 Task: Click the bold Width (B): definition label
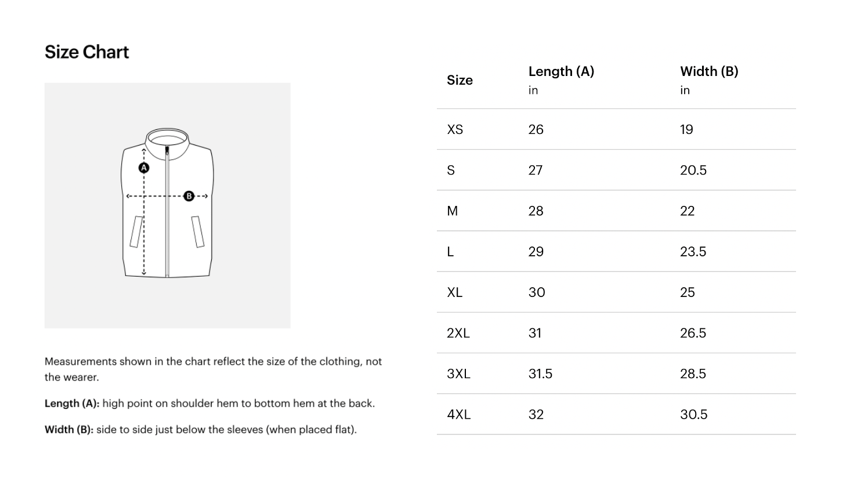[x=69, y=430]
